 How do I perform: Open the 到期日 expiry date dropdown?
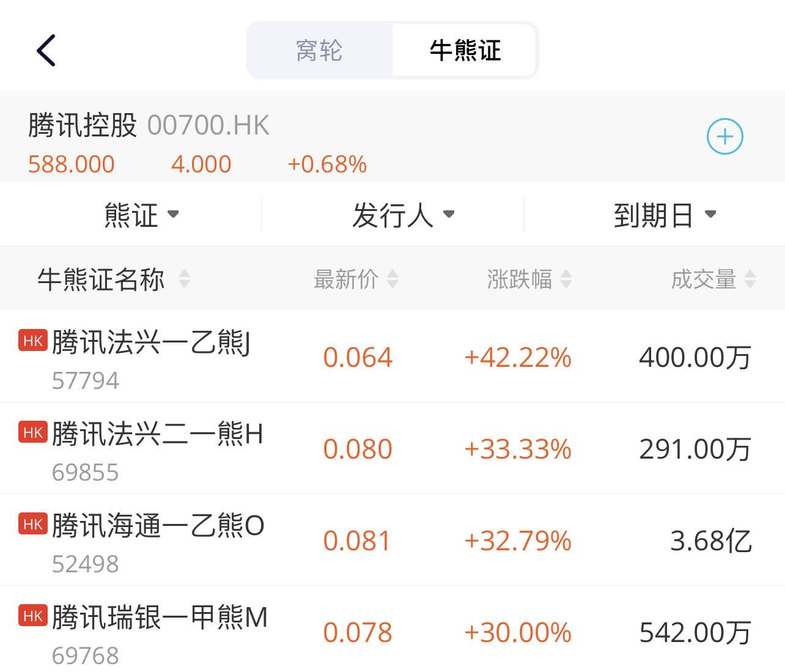coord(665,215)
